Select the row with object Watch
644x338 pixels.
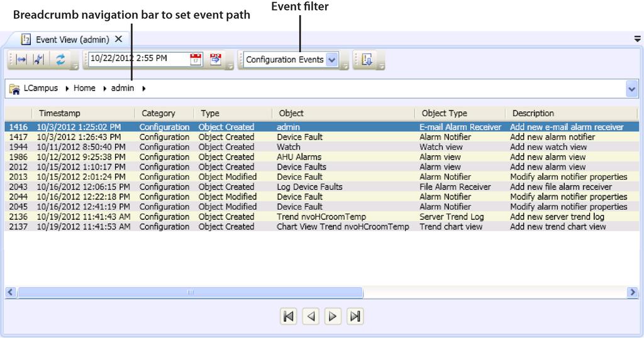click(x=321, y=147)
